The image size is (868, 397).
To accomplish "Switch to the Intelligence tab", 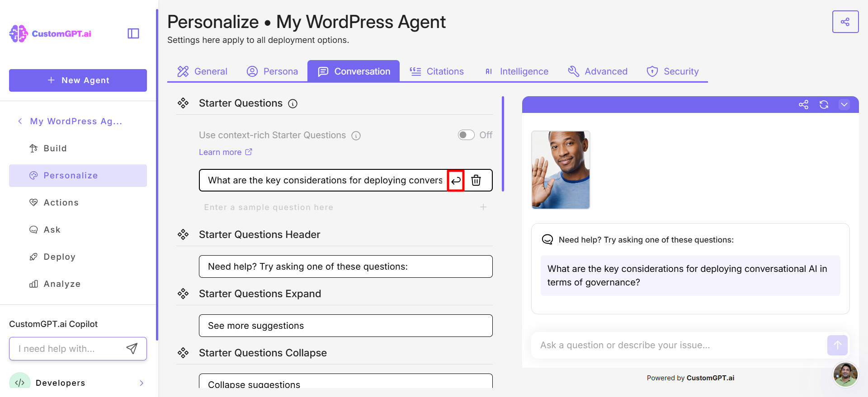I will click(516, 71).
